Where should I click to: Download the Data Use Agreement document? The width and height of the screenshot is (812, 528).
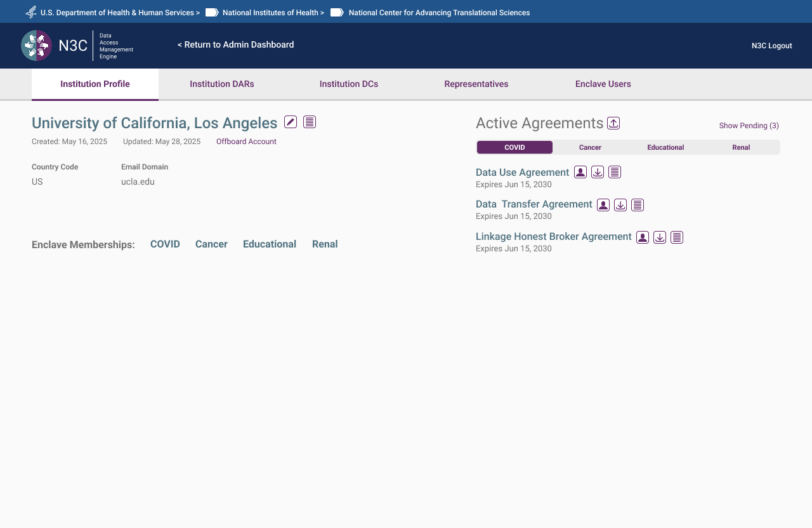click(597, 172)
